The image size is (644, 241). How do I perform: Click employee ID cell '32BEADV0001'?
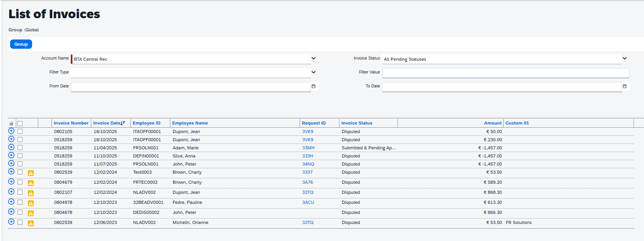point(148,202)
